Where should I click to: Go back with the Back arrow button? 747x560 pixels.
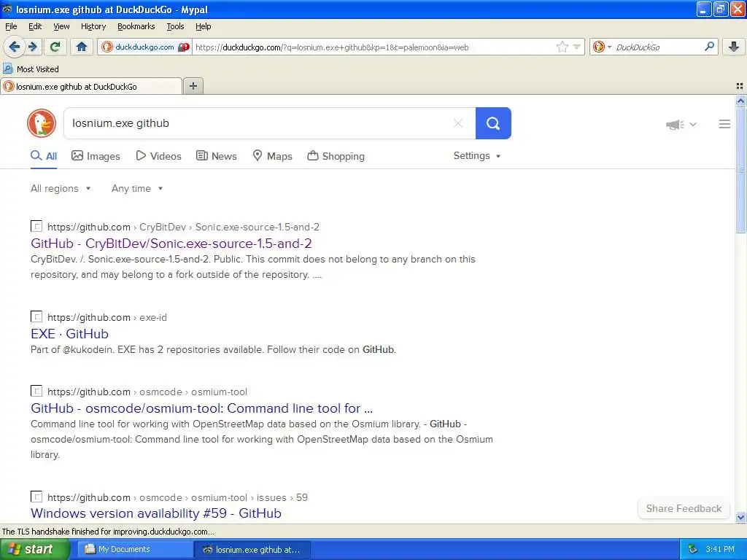[14, 47]
